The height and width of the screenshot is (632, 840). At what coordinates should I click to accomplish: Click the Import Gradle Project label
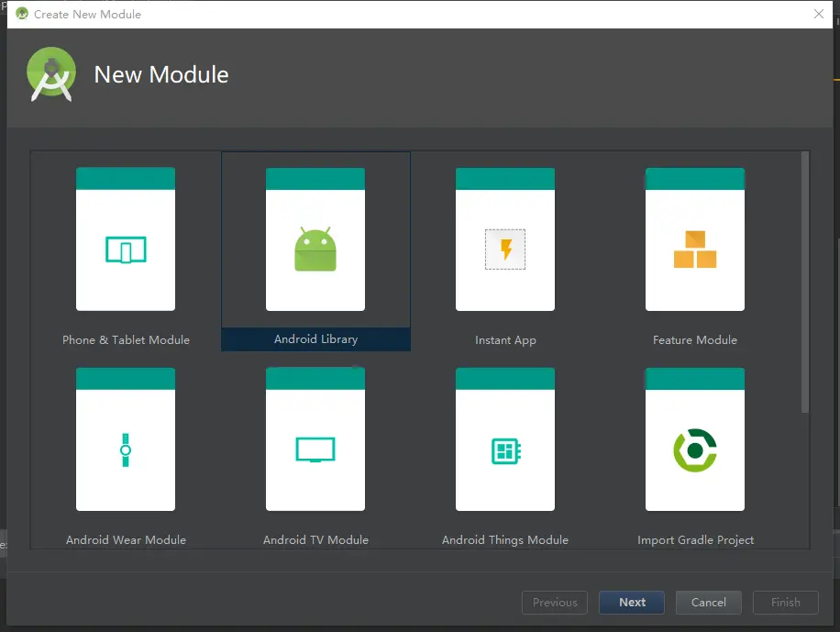click(x=695, y=540)
